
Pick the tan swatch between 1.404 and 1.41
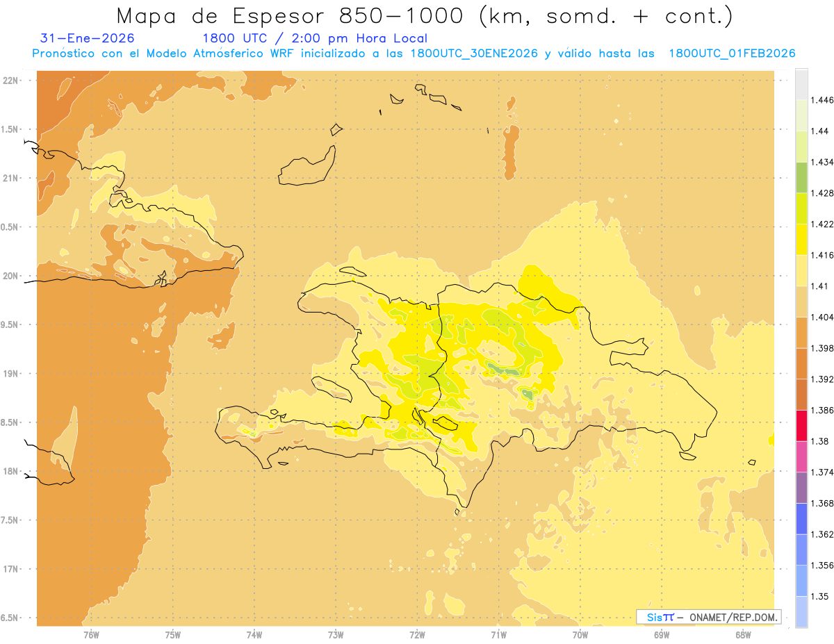[x=801, y=302]
